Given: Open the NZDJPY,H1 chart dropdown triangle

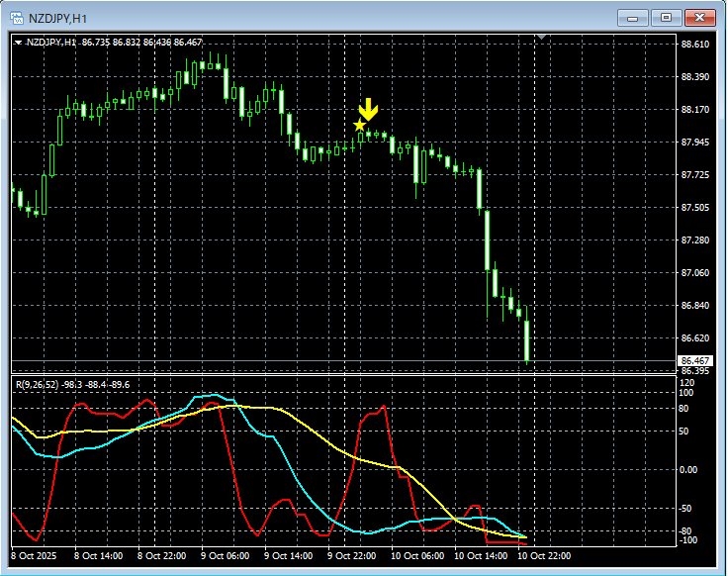Looking at the screenshot, I should click(x=18, y=43).
